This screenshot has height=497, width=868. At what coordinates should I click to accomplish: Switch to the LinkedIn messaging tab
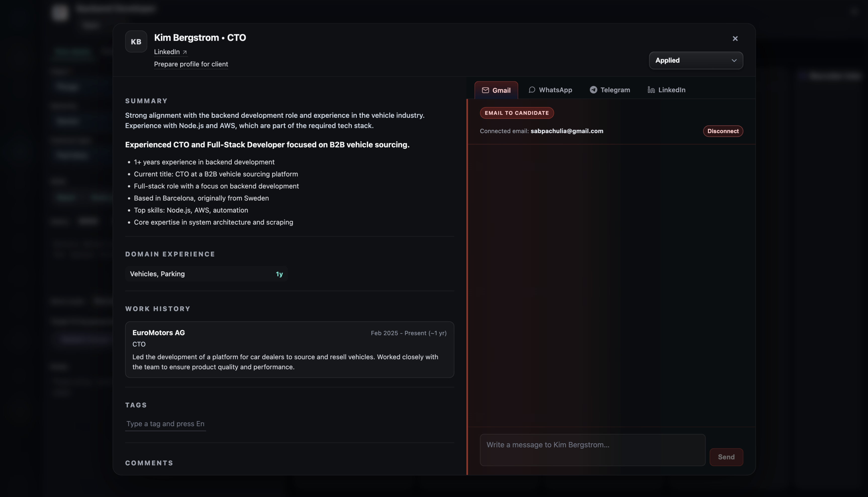point(666,90)
